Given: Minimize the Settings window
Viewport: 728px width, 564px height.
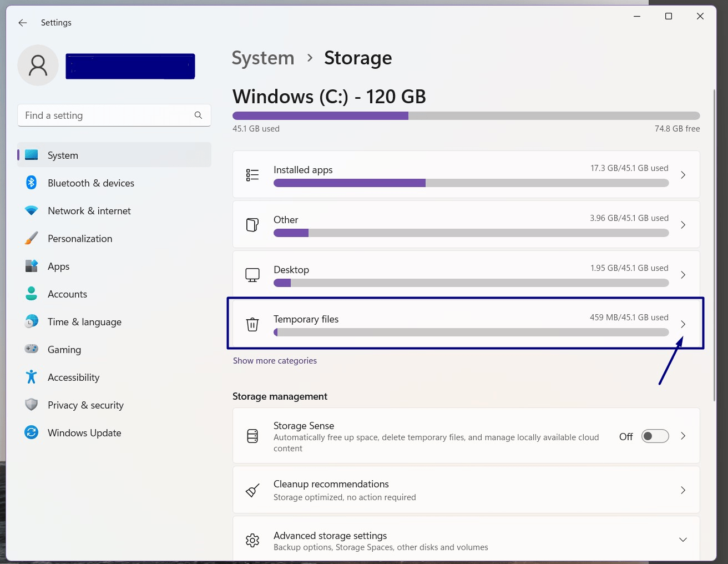Looking at the screenshot, I should pyautogui.click(x=637, y=16).
